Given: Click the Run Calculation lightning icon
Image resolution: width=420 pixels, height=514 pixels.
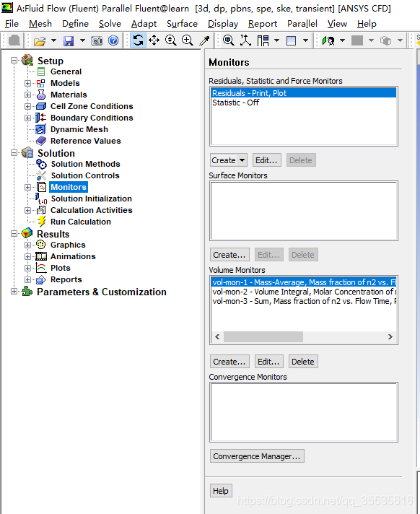Looking at the screenshot, I should [41, 222].
